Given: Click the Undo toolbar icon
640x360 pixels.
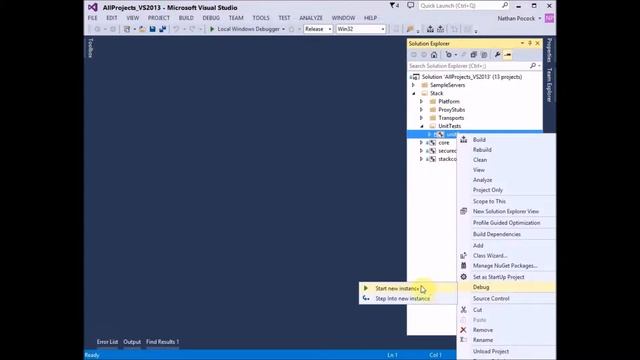Looking at the screenshot, I should [176, 29].
